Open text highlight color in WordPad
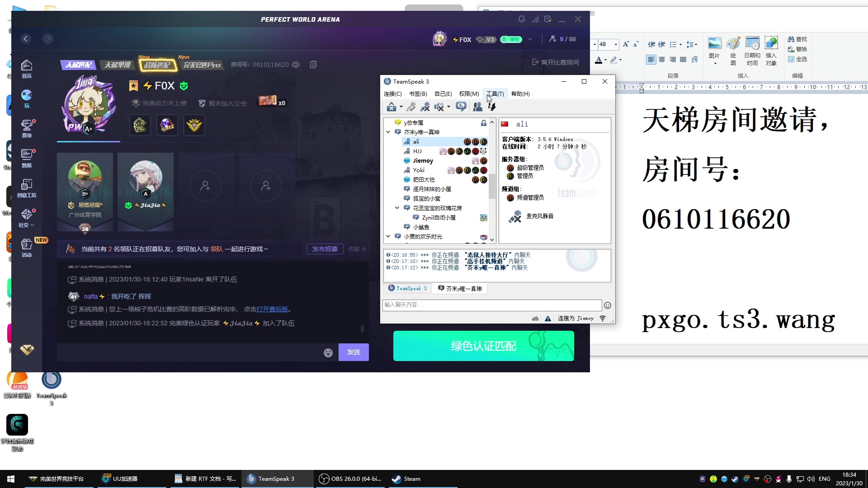868x488 pixels. [x=613, y=60]
